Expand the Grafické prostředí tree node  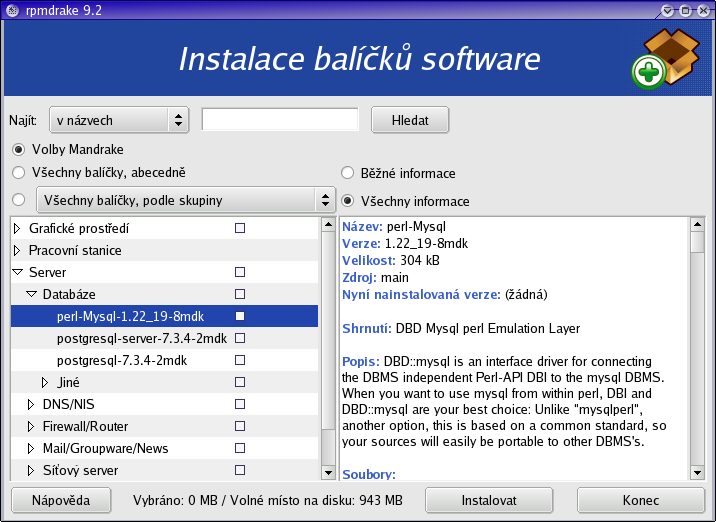17,228
